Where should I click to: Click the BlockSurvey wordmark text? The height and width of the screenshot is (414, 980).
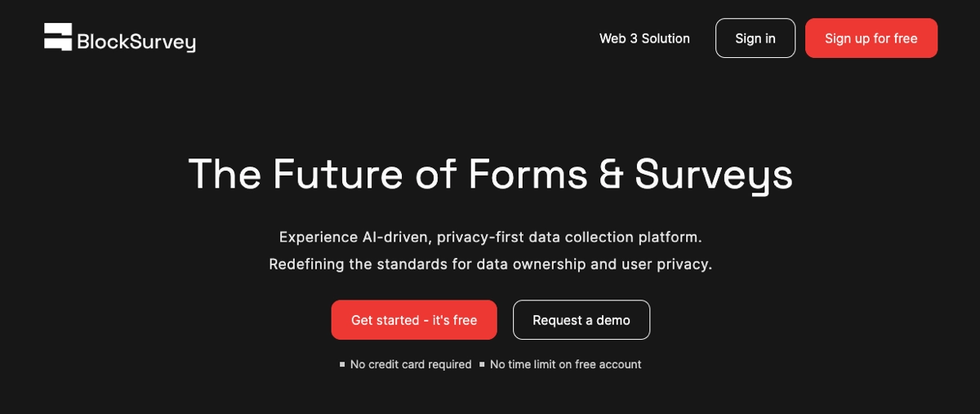tap(136, 41)
